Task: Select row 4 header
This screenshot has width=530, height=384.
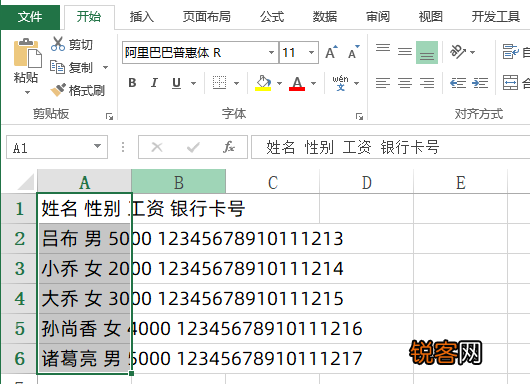Action: click(19, 299)
